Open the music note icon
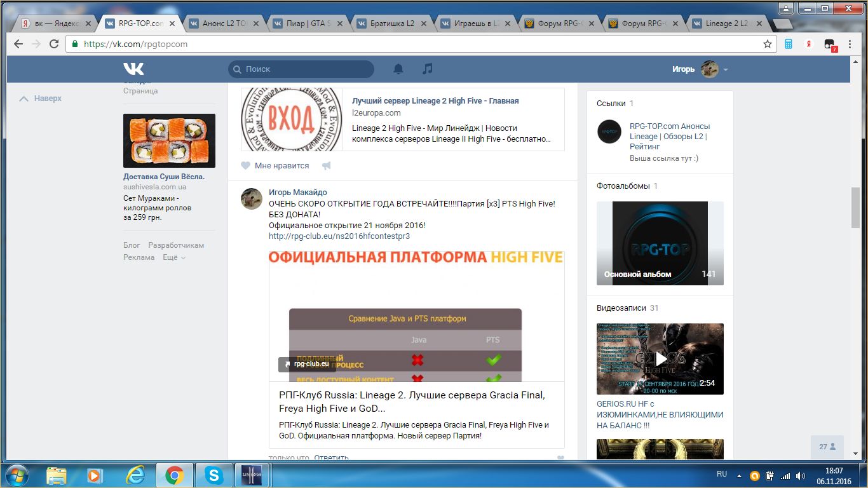This screenshot has width=868, height=488. pyautogui.click(x=428, y=69)
